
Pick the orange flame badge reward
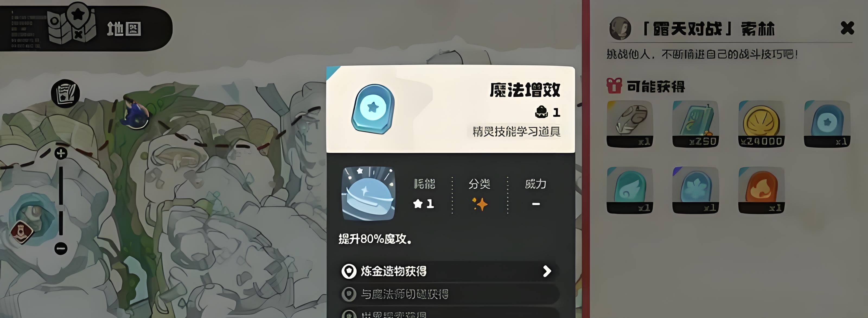(761, 190)
